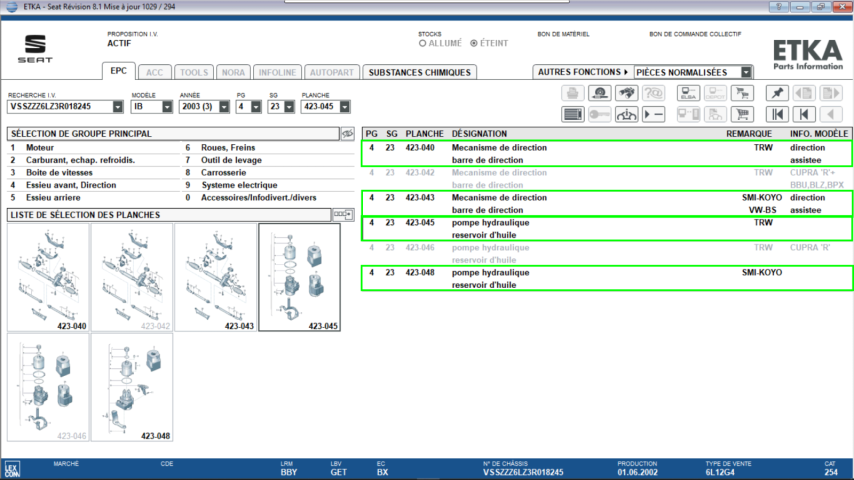Screen dimensions: 854x480
Task: Click the binoculars search icon
Action: pos(626,93)
